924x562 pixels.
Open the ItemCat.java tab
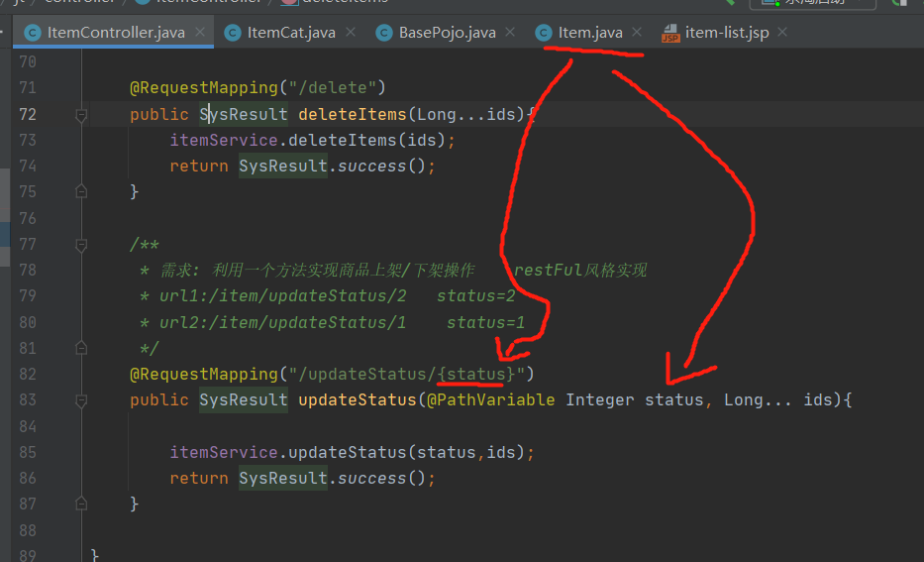coord(291,33)
